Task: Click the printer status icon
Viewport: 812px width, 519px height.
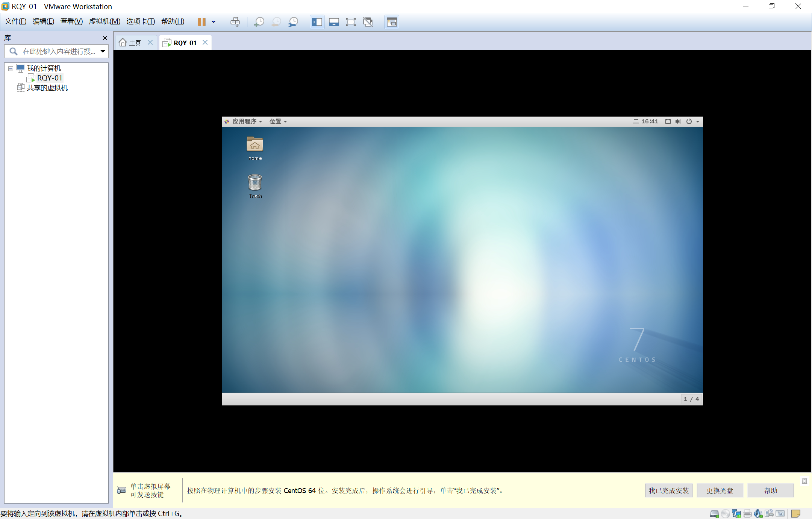Action: click(747, 514)
